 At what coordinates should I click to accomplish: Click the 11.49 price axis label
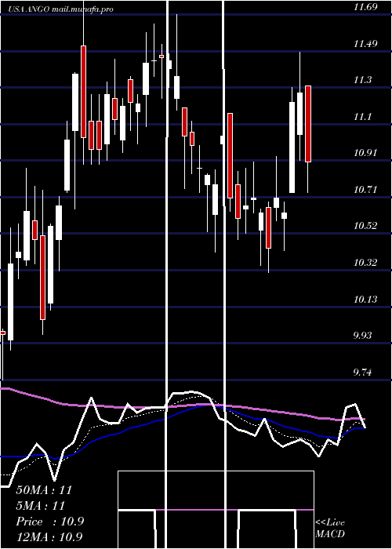point(365,44)
